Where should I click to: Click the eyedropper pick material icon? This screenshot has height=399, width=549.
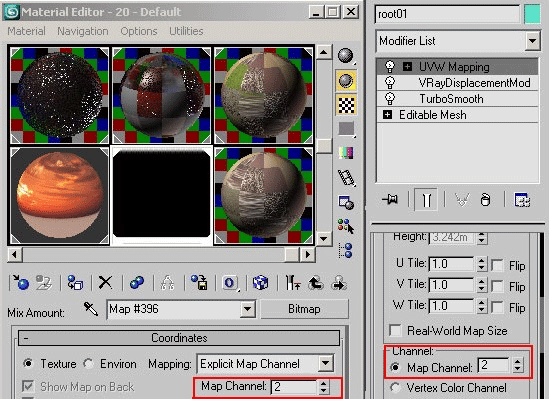coord(91,309)
